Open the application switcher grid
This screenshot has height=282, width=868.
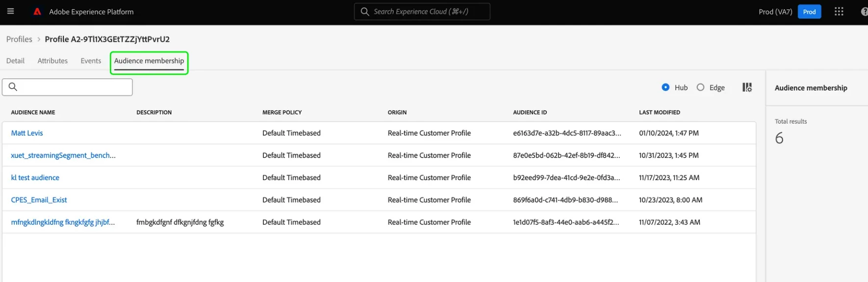coord(839,12)
